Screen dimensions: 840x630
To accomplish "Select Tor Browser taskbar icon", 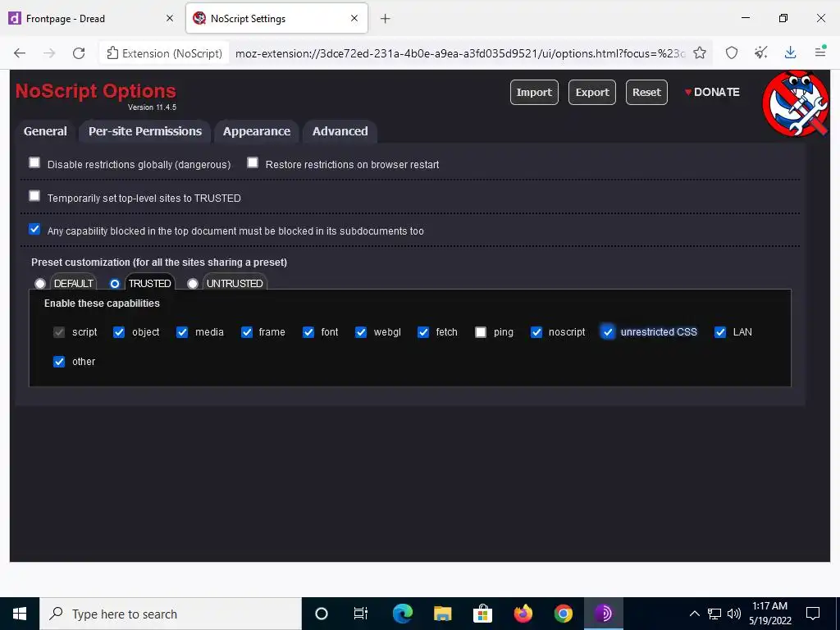I will click(x=603, y=614).
